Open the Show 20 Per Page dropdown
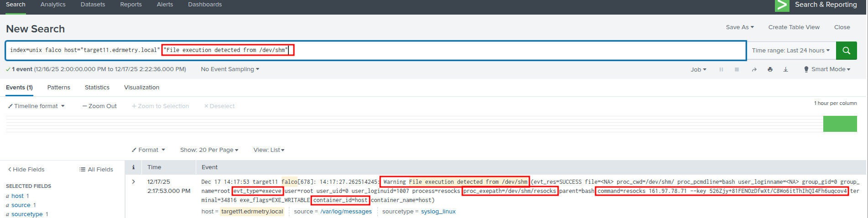 pyautogui.click(x=209, y=150)
